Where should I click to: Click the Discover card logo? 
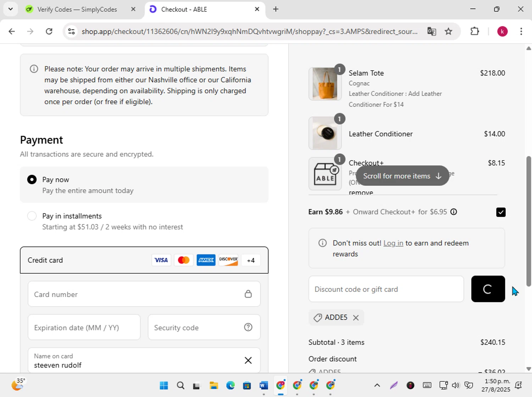click(228, 260)
